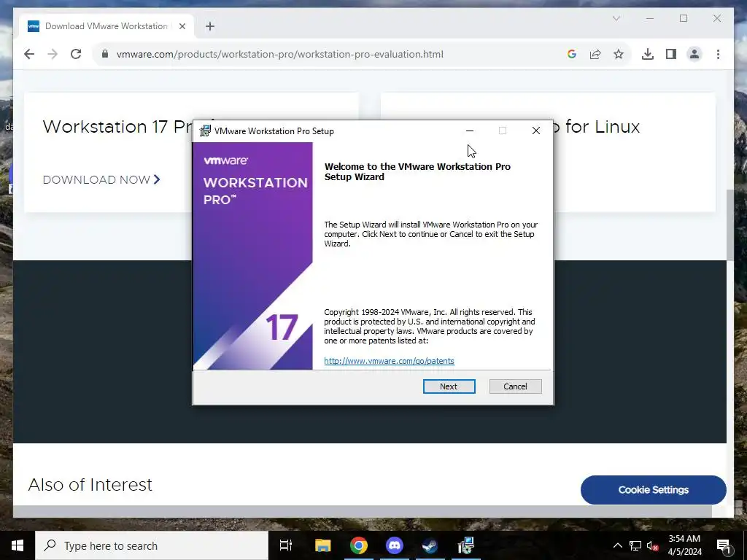Toggle Chrome side panel

pos(671,54)
